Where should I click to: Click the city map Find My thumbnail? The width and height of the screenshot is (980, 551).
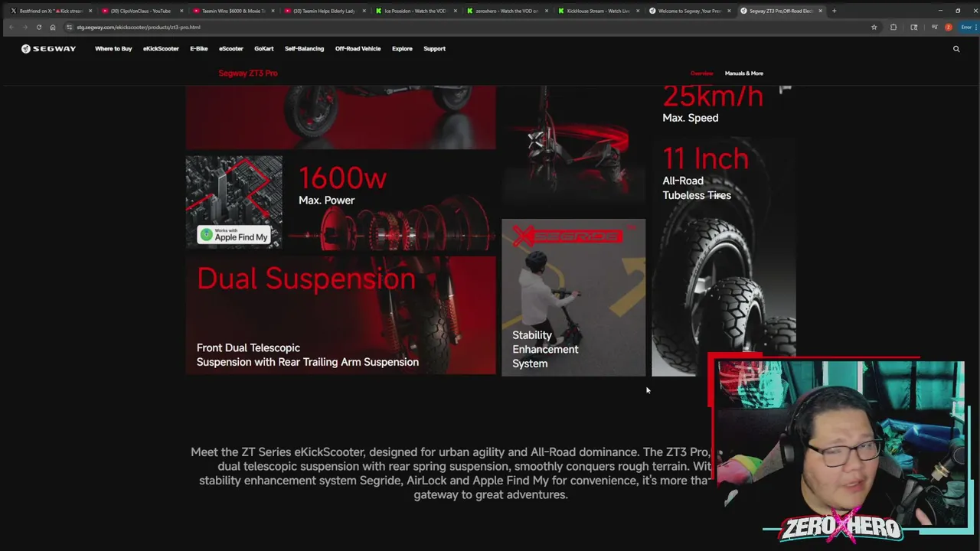[x=234, y=202]
